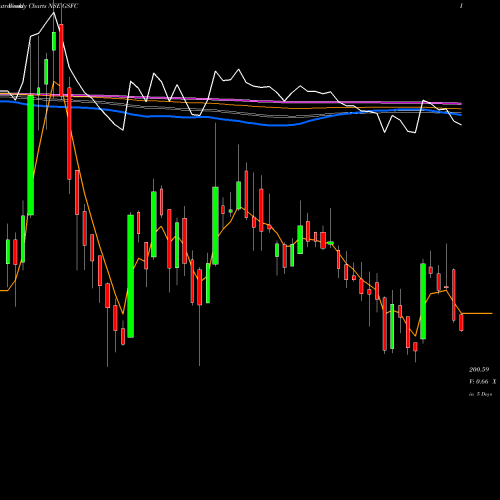Click the flat end of the orange line
This screenshot has width=500, height=500.
point(477,313)
